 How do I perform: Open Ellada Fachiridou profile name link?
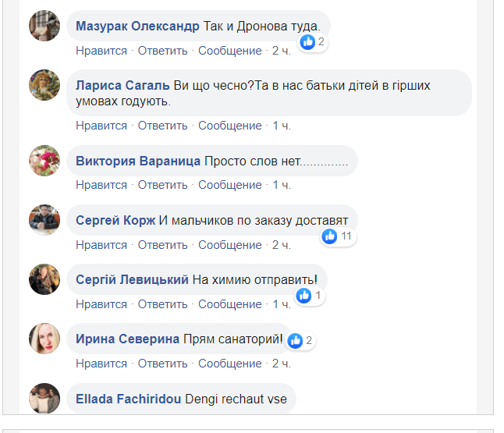tap(128, 399)
